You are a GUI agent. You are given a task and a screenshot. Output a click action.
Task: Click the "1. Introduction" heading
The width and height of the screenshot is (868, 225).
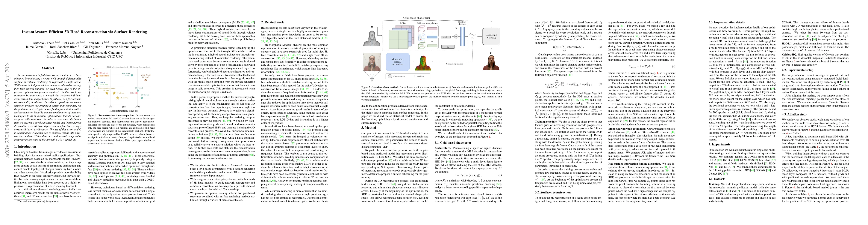[x=25, y=146]
